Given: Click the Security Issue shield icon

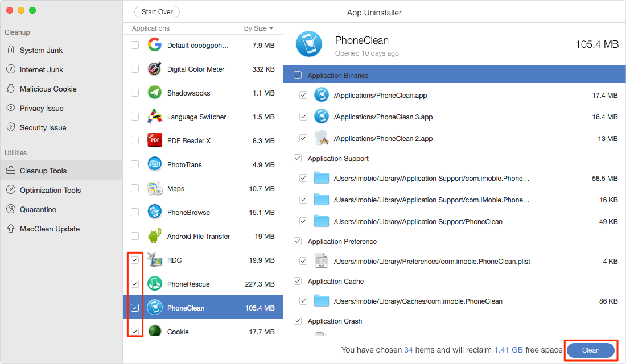Looking at the screenshot, I should pyautogui.click(x=11, y=127).
